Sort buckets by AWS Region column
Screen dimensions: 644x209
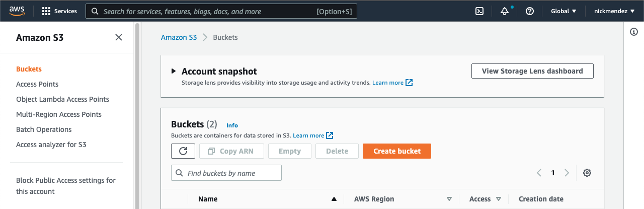point(403,199)
